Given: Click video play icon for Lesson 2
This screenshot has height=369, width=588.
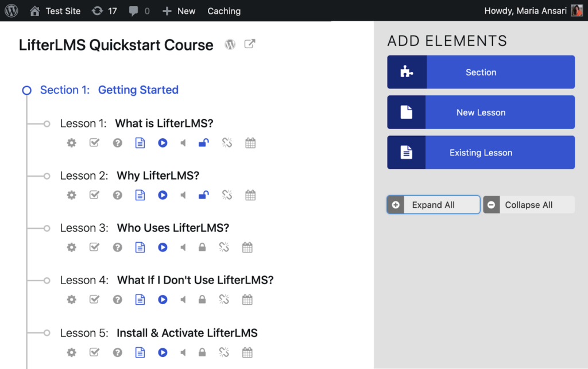Looking at the screenshot, I should pyautogui.click(x=163, y=195).
